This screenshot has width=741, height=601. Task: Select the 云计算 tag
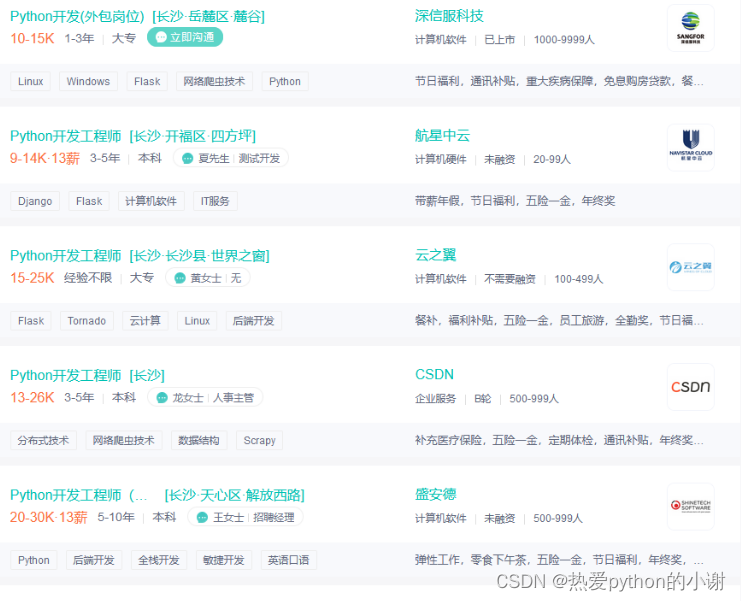[145, 321]
